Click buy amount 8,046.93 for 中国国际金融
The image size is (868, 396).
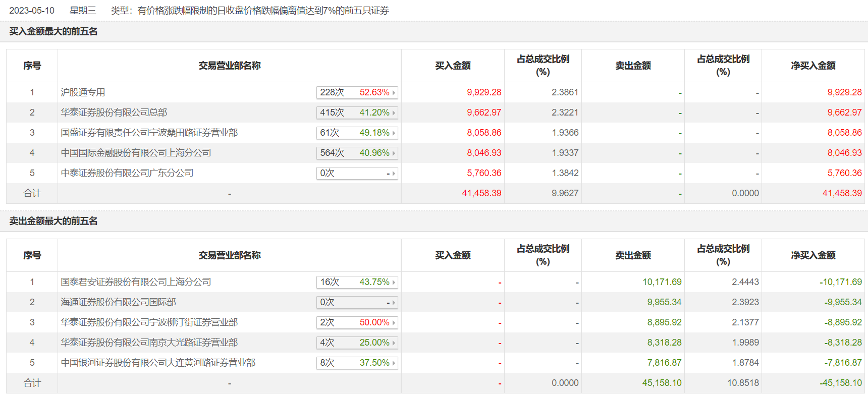[484, 153]
